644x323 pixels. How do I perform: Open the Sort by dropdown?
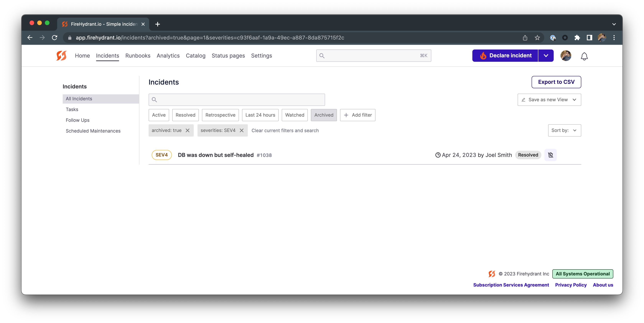point(564,130)
